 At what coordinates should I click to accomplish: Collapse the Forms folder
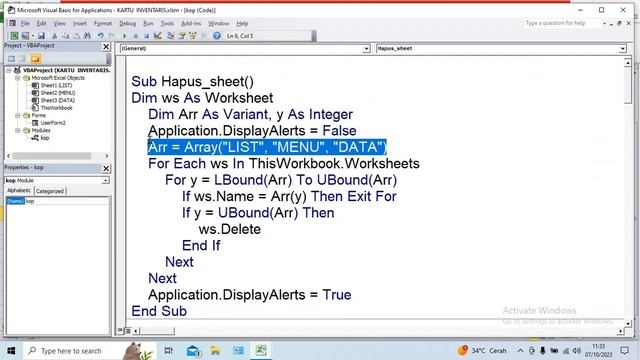(18, 116)
